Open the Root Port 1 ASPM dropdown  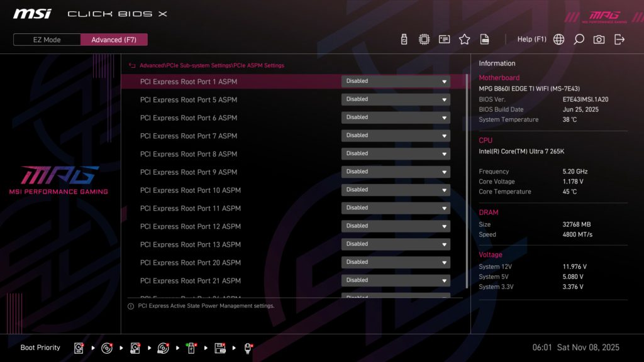click(x=396, y=81)
